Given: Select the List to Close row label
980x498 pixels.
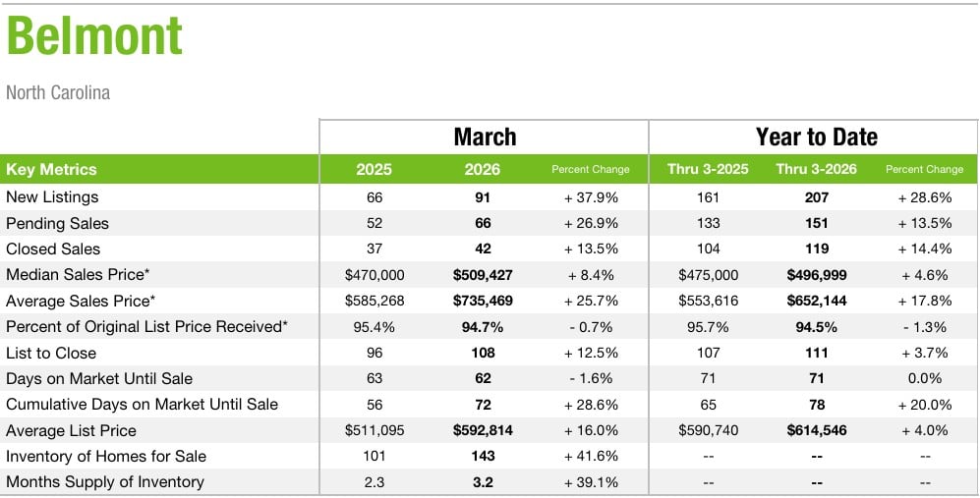Looking at the screenshot, I should pyautogui.click(x=51, y=353).
